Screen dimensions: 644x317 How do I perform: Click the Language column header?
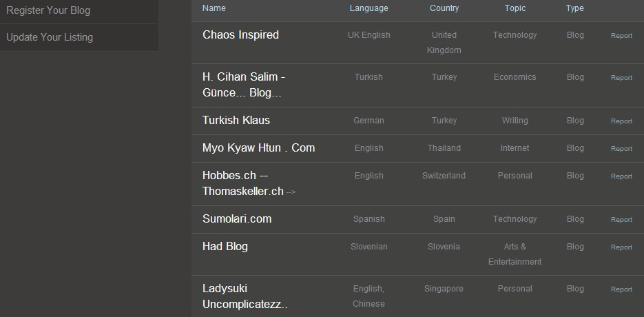coord(368,8)
